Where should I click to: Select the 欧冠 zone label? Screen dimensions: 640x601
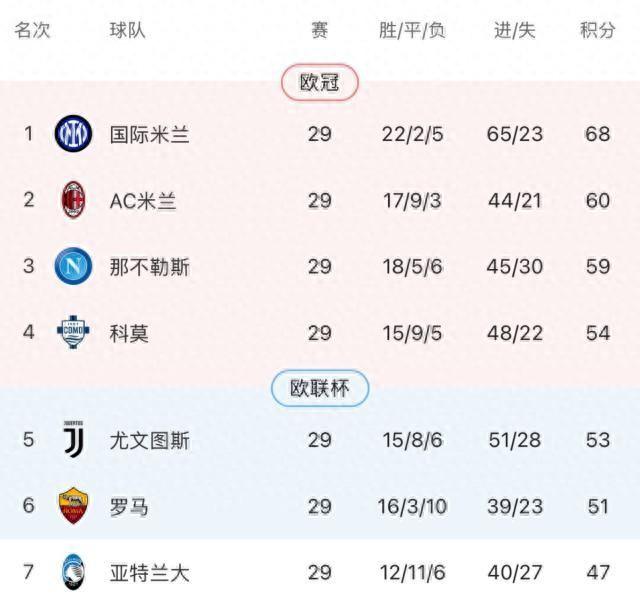click(x=320, y=83)
